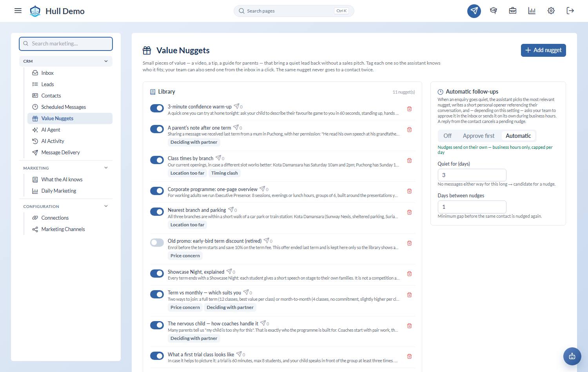Toggle 'What a first trial class looks like'

pyautogui.click(x=157, y=356)
